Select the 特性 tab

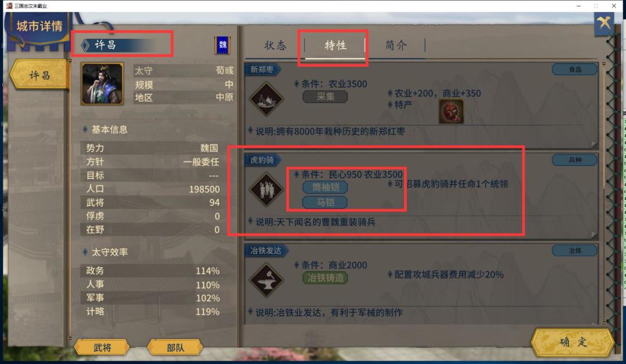point(336,45)
